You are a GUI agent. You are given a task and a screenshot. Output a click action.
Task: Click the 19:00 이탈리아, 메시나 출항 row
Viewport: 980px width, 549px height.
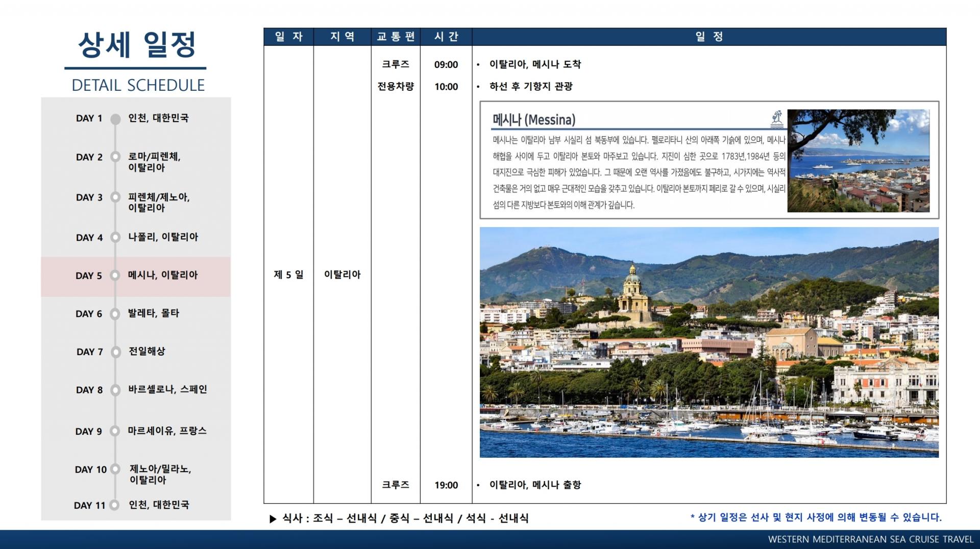[x=605, y=485]
